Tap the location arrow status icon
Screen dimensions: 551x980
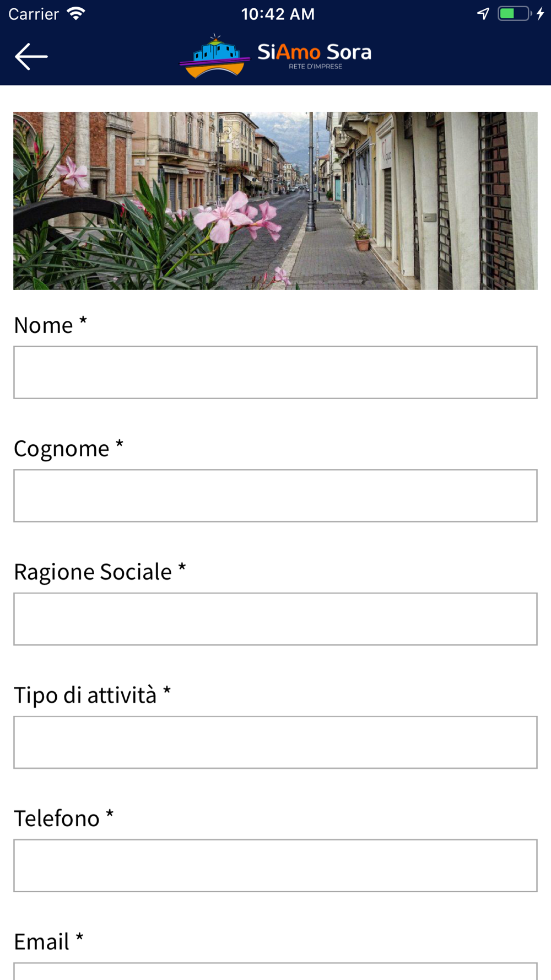coord(483,14)
